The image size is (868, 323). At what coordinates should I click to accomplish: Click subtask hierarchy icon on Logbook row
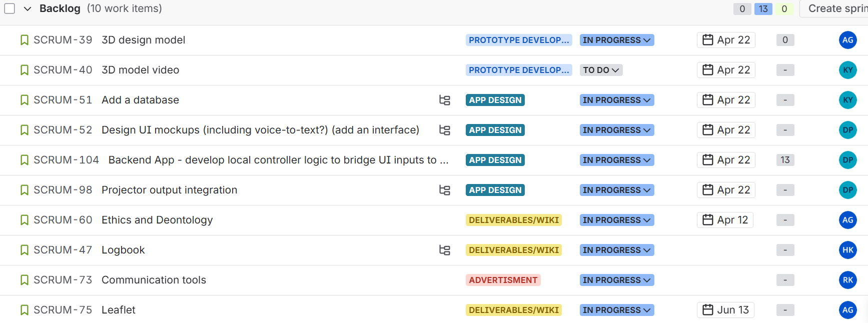444,250
